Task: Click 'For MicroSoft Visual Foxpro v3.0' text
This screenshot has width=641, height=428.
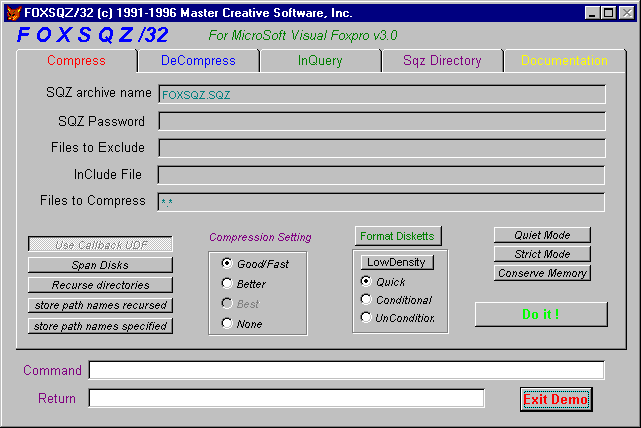Action: [x=303, y=36]
